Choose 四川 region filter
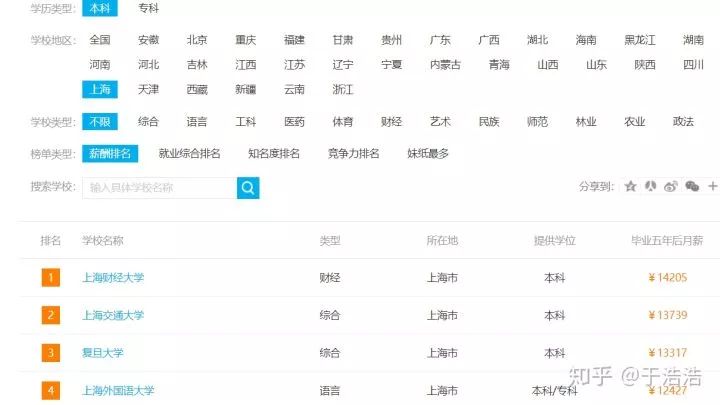The width and height of the screenshot is (720, 405). click(x=693, y=65)
